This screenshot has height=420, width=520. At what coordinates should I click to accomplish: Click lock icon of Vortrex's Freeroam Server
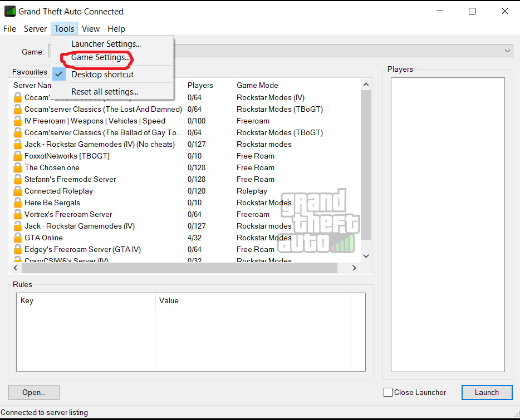click(x=18, y=215)
